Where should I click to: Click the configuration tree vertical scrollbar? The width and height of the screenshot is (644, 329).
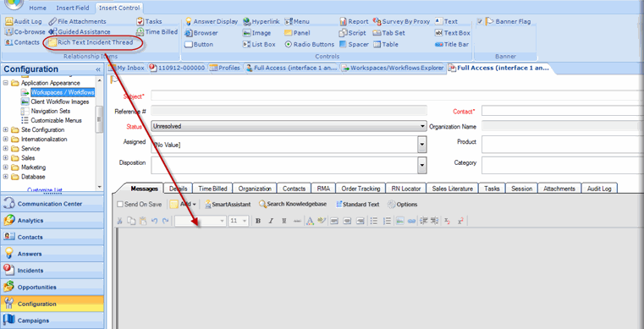[x=99, y=119]
